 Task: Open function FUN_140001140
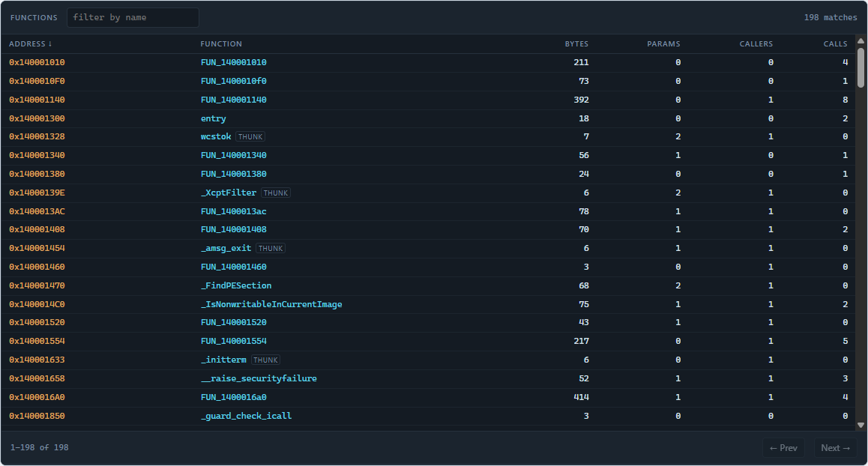click(x=233, y=100)
